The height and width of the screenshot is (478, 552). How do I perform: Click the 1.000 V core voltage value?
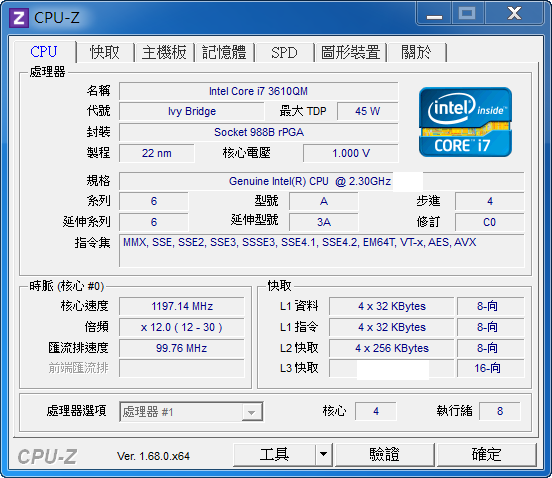point(351,153)
